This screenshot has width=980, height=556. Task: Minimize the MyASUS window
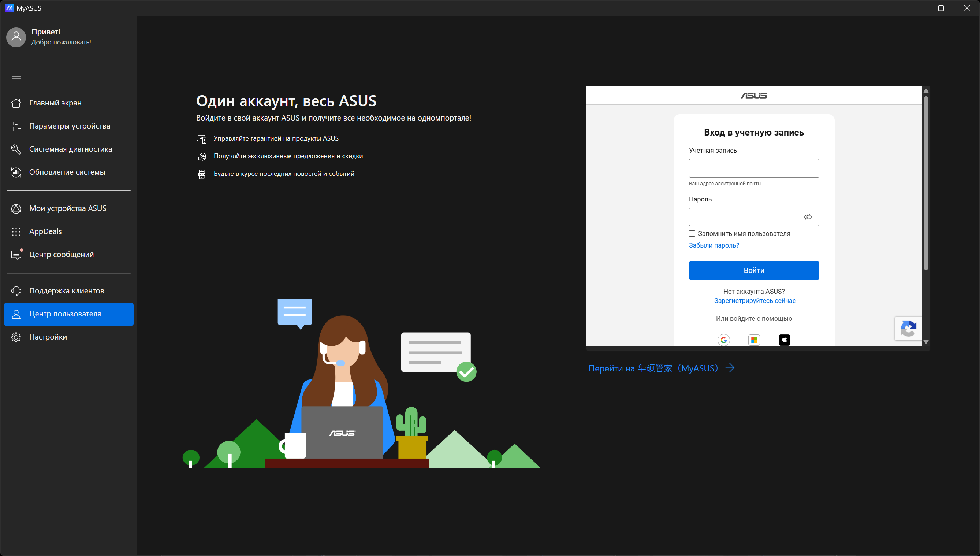(916, 8)
